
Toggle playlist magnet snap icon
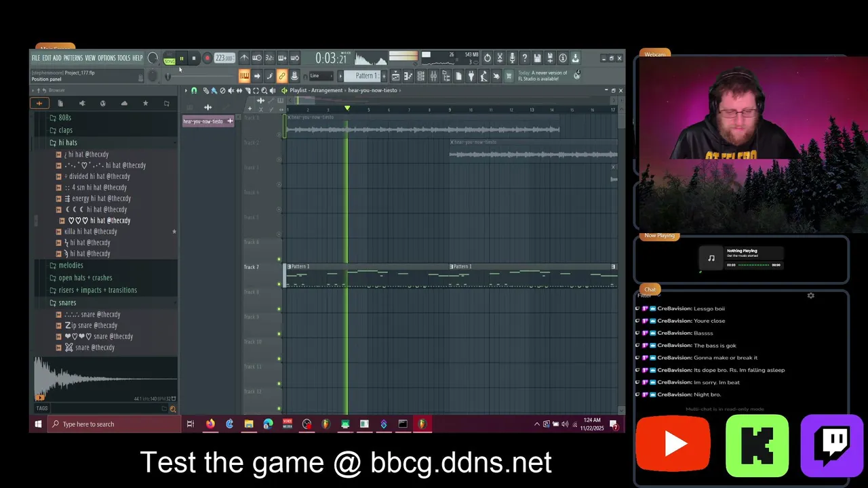click(195, 90)
